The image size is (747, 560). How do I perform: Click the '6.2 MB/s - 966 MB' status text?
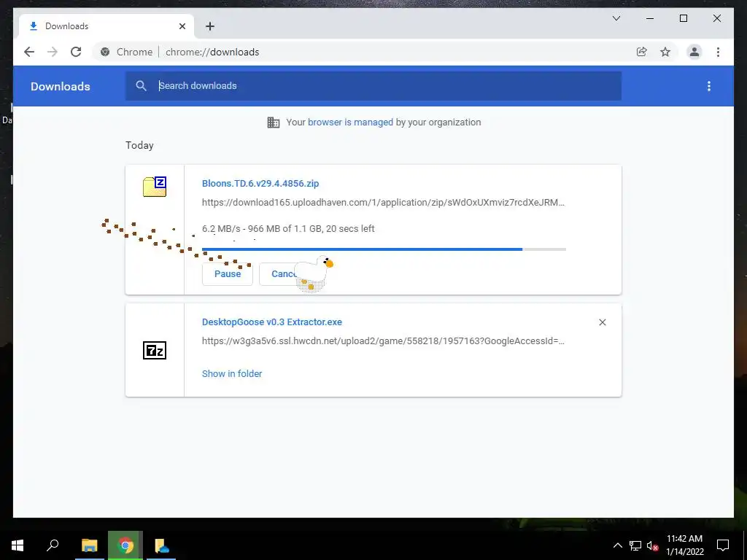288,228
